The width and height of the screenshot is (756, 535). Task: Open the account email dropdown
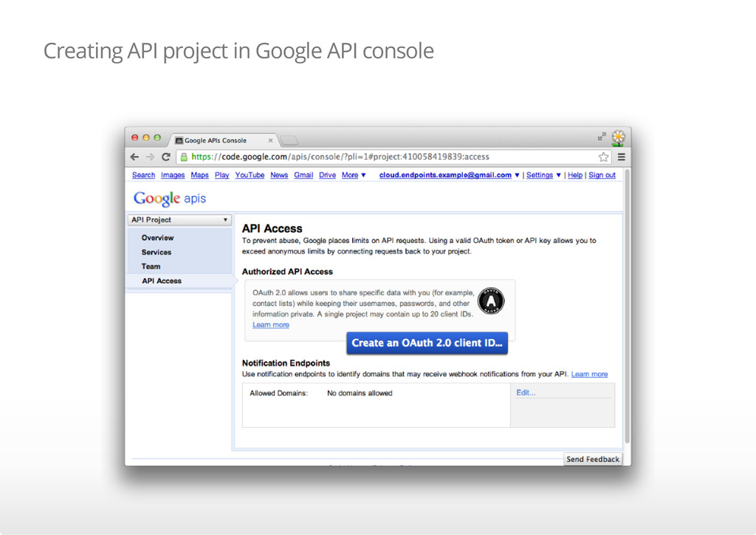pyautogui.click(x=450, y=175)
